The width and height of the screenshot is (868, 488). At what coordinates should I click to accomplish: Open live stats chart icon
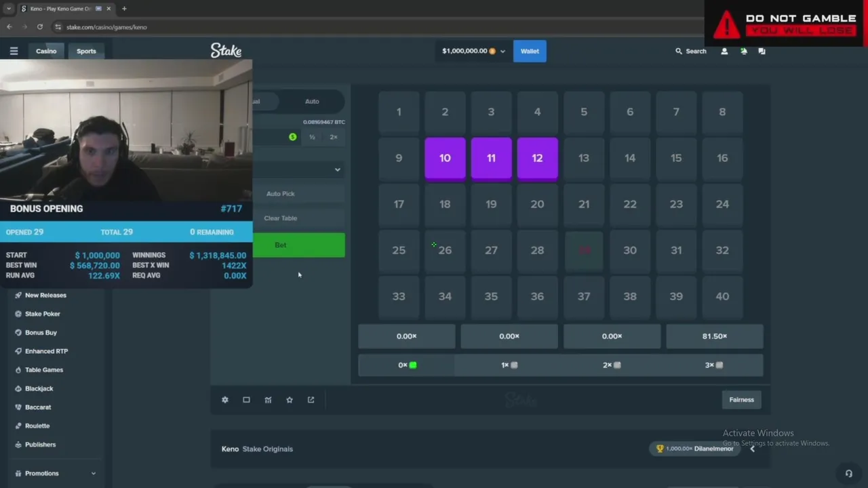(268, 400)
